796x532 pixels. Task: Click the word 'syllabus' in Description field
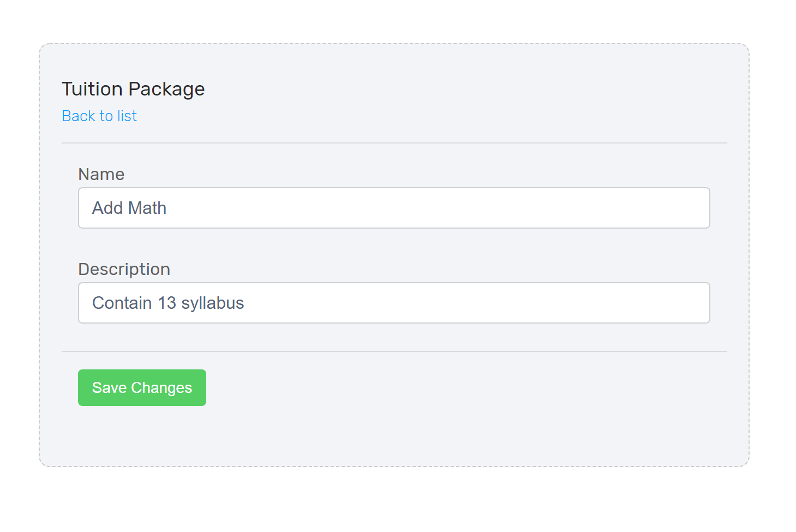213,303
